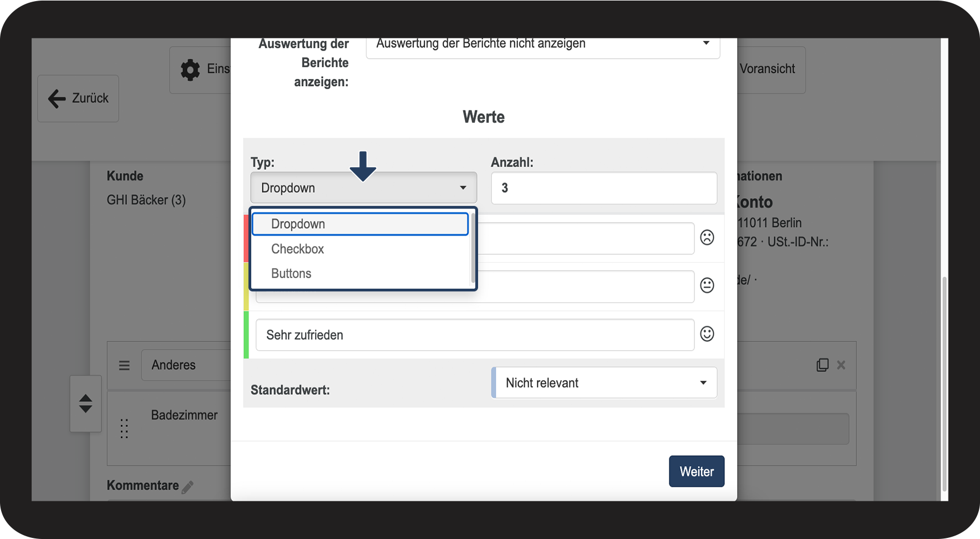Image resolution: width=980 pixels, height=539 pixels.
Task: Click the page vertical scrollbar
Action: 945,383
